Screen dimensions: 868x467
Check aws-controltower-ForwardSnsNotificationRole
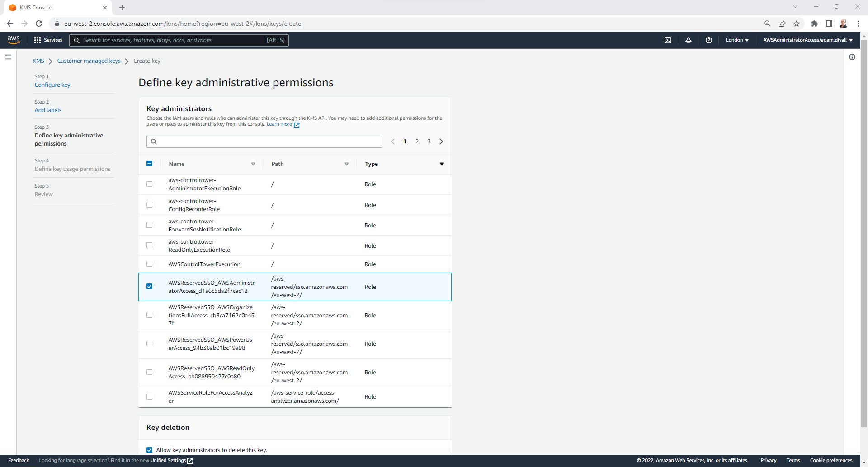click(x=149, y=225)
